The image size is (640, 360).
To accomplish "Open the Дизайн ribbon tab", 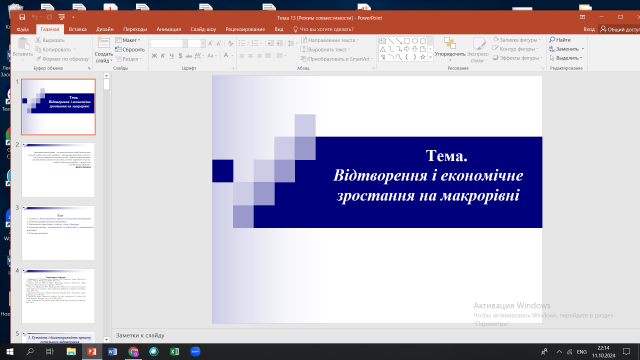I will pos(105,29).
